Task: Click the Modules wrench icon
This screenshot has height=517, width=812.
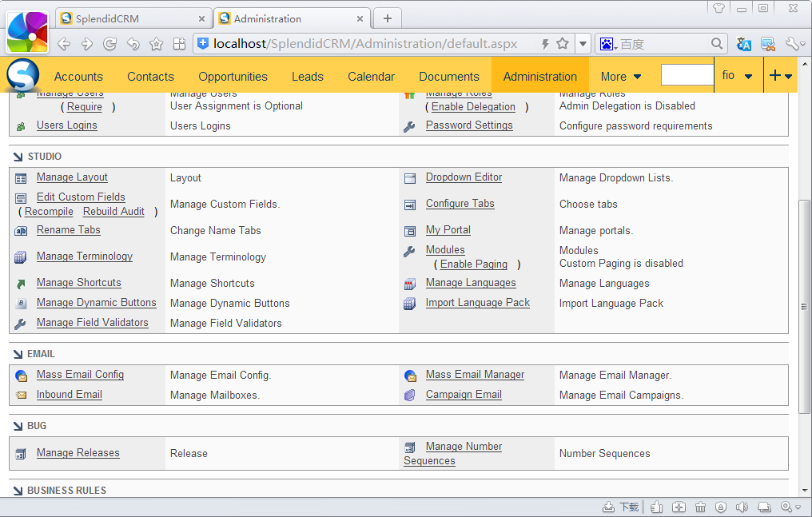Action: [409, 252]
